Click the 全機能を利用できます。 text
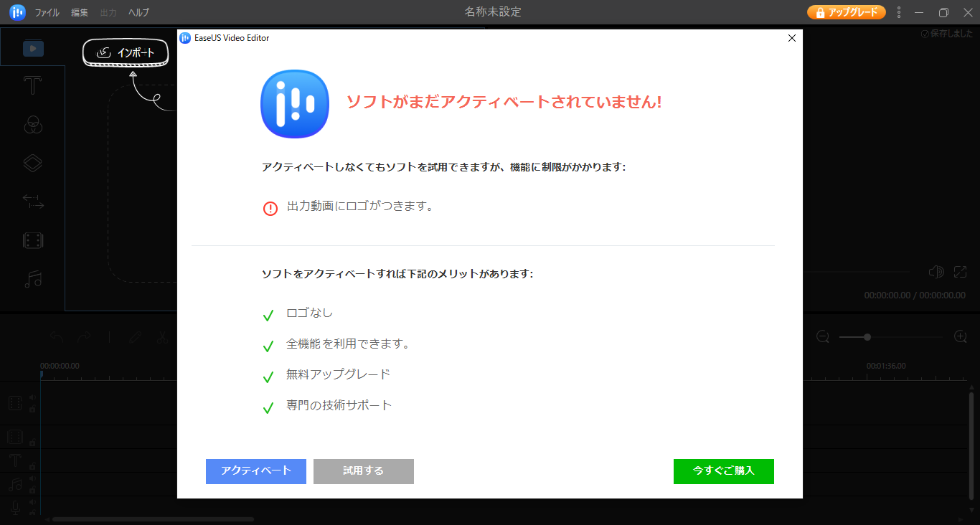This screenshot has width=980, height=525. 349,344
